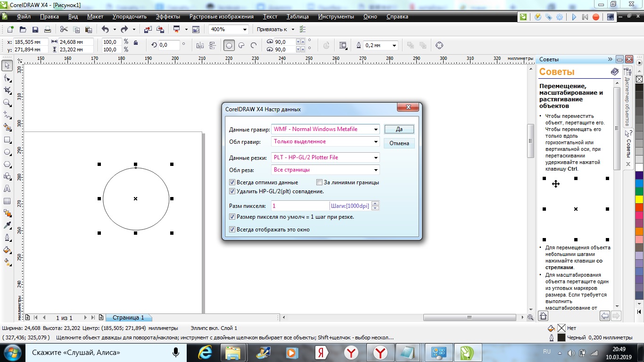Viewport: 644px width, 362px height.
Task: Toggle 'Всегда оптимиз данные' checkbox
Action: (x=232, y=182)
